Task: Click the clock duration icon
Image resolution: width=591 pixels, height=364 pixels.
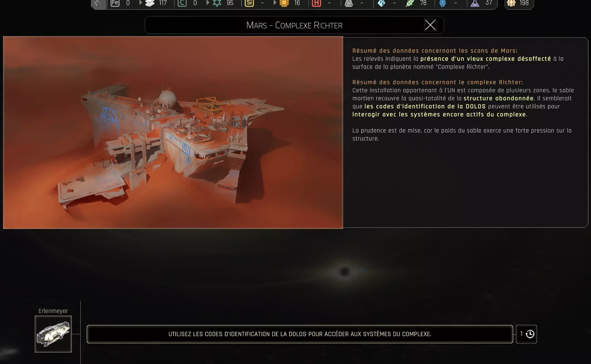Action: coord(530,334)
